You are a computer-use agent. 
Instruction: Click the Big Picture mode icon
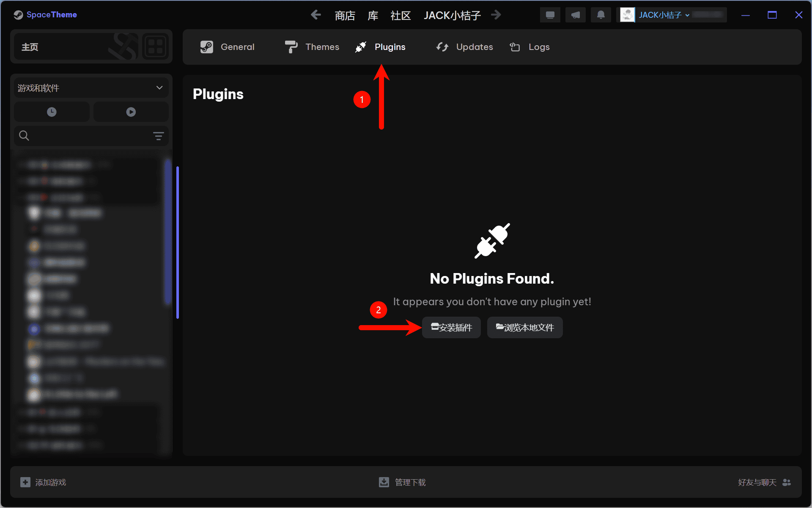click(x=550, y=15)
